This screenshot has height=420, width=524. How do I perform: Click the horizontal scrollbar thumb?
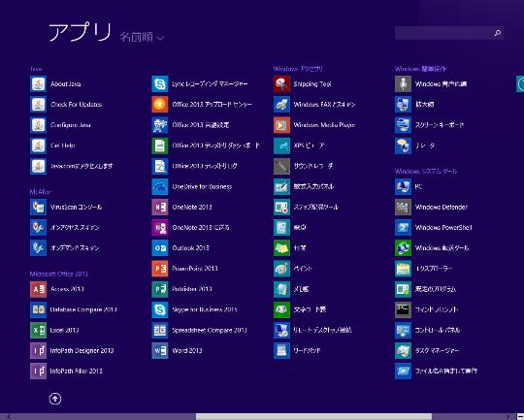point(313,417)
